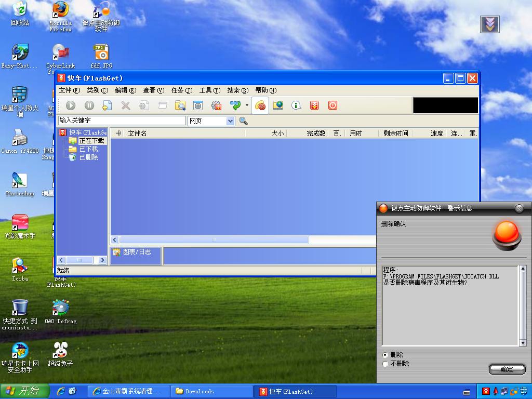Launch Internet Explorer from quick launch
The width and height of the screenshot is (532, 399).
coord(61,391)
